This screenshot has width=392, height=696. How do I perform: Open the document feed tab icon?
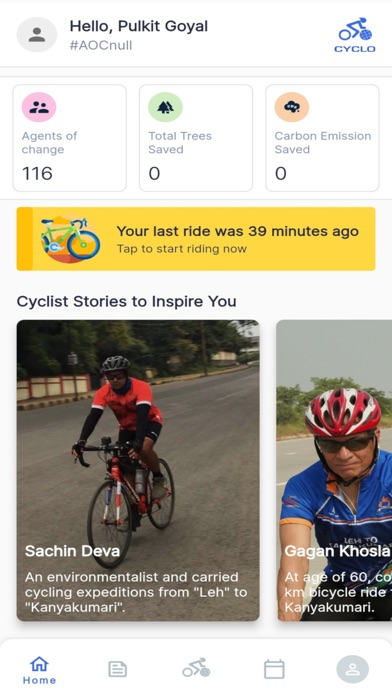coord(118,669)
